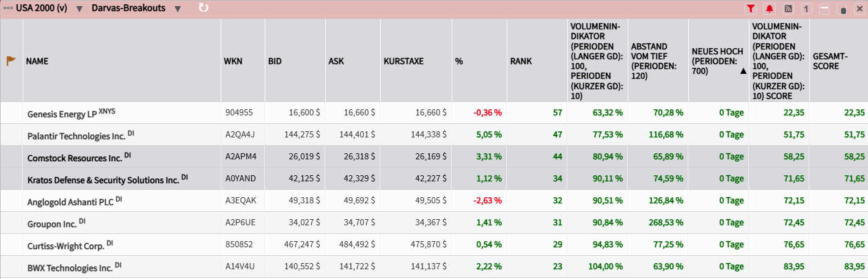Open Palantir Technologies Inc. row

(x=434, y=135)
